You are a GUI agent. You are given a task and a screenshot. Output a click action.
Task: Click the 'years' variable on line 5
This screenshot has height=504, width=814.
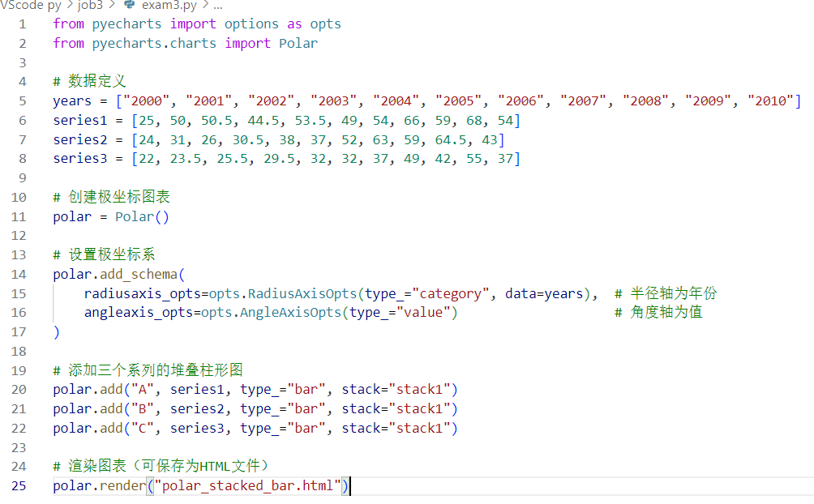[72, 101]
